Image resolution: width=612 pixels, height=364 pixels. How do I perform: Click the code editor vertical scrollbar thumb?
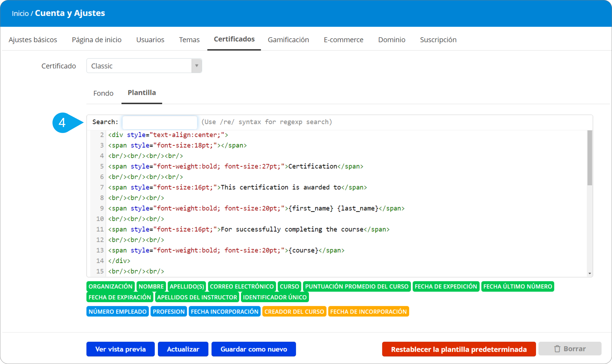(x=589, y=158)
